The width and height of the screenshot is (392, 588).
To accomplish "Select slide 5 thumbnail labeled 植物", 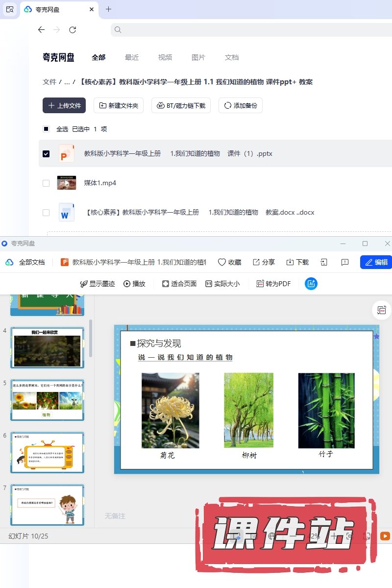I will (48, 400).
